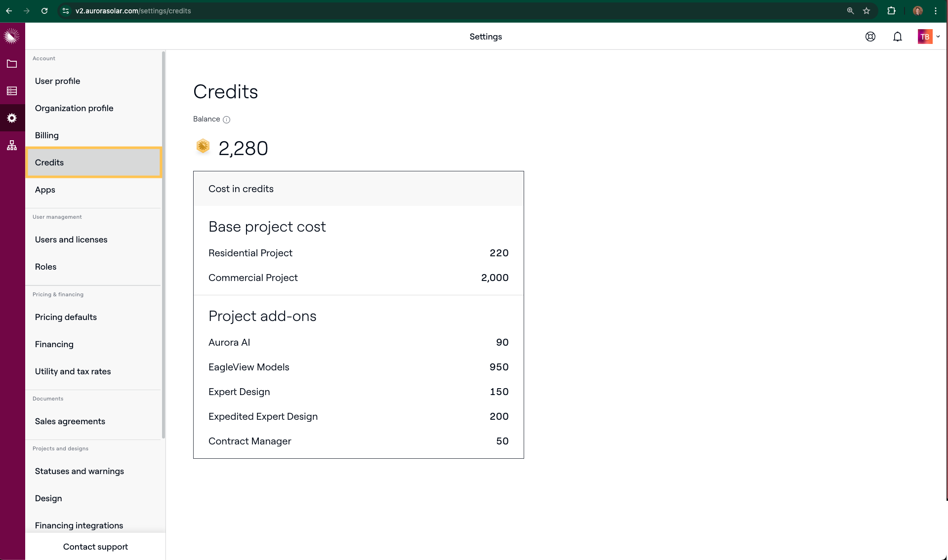
Task: Select the Credits menu item
Action: click(93, 162)
